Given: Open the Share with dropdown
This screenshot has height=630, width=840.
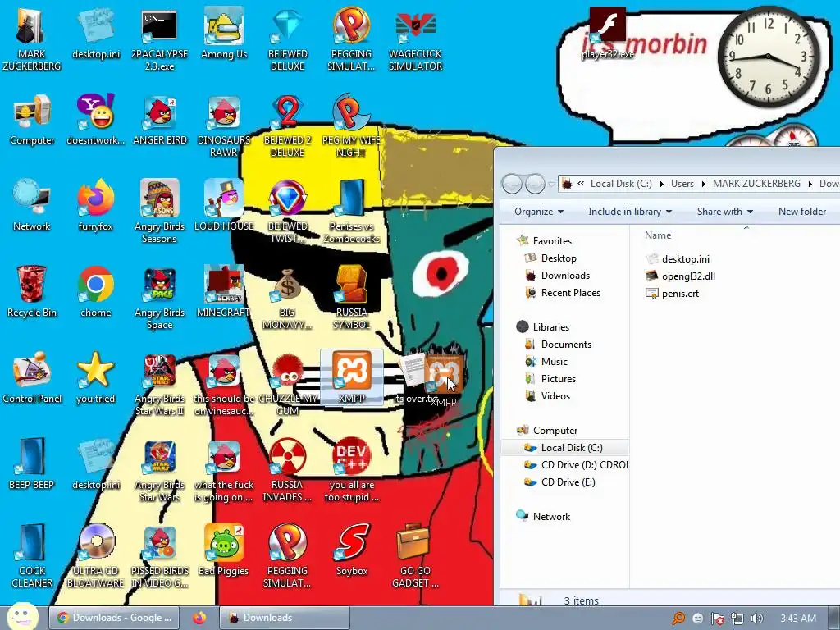Looking at the screenshot, I should (725, 212).
